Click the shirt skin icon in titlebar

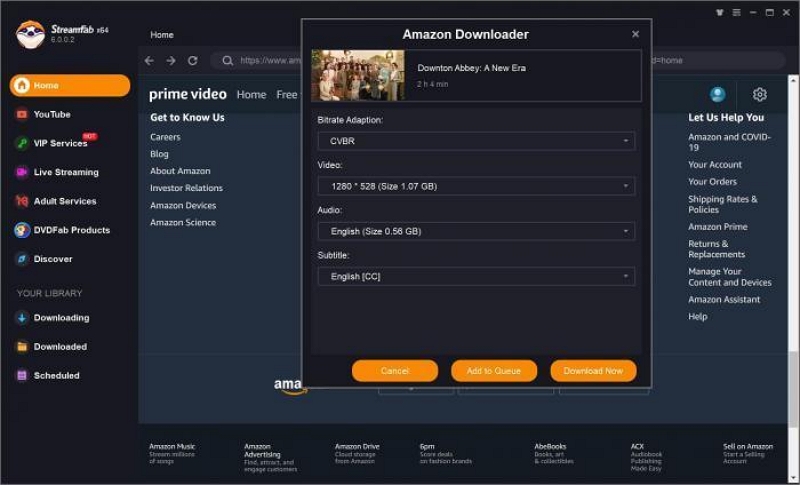point(719,12)
